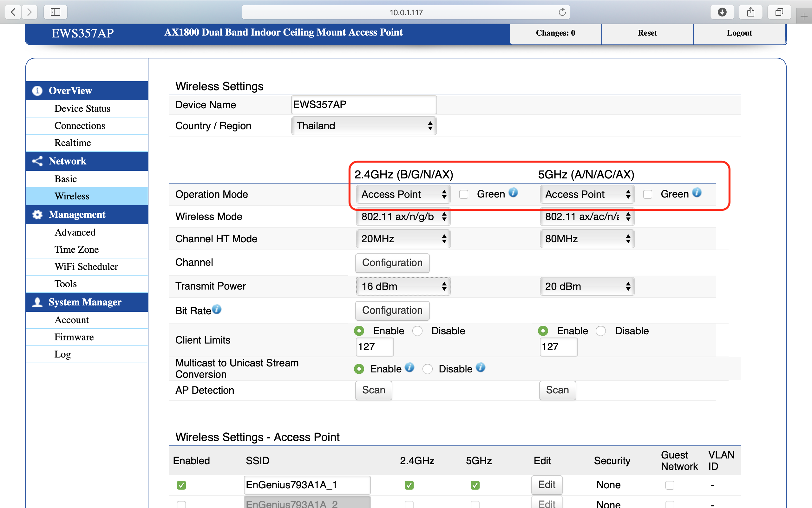Click the System Manager person icon
The height and width of the screenshot is (508, 812).
[x=37, y=302]
